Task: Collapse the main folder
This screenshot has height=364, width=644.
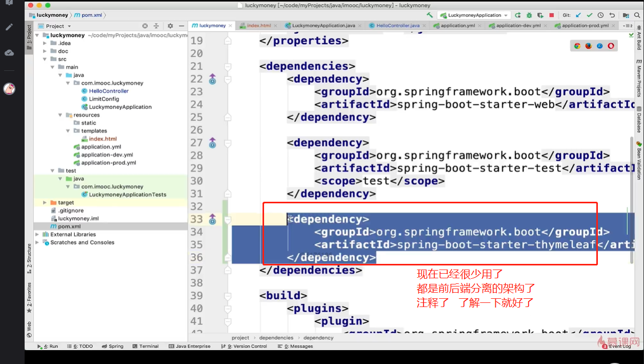Action: tap(53, 67)
